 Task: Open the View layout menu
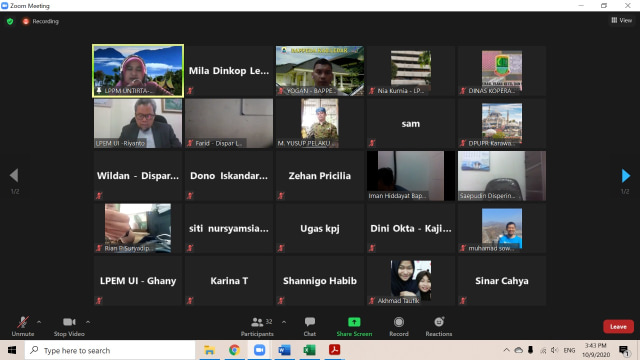point(622,20)
